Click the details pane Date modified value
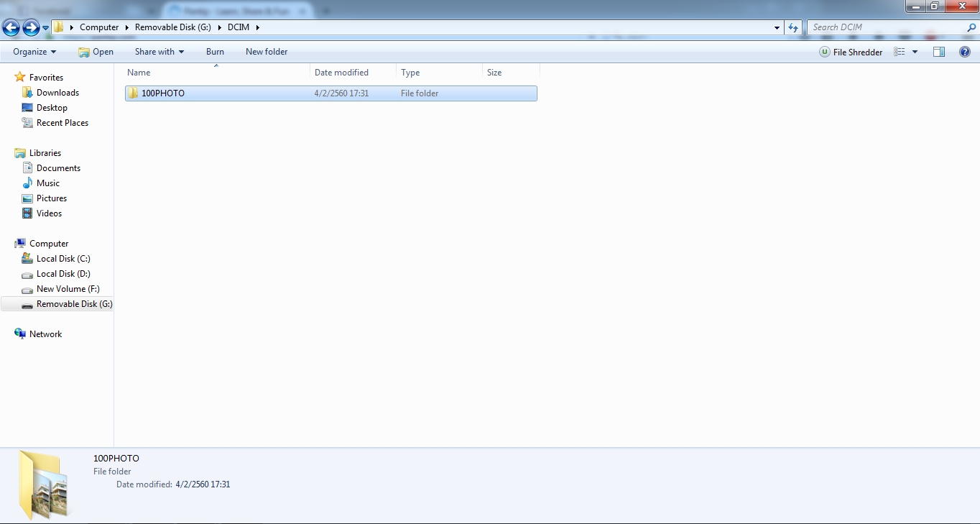 click(x=203, y=484)
